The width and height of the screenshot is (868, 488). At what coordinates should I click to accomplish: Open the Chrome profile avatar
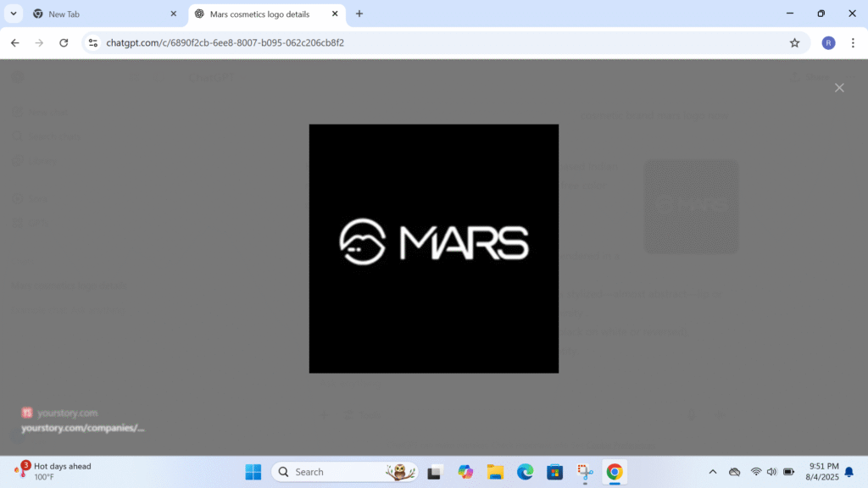point(828,42)
